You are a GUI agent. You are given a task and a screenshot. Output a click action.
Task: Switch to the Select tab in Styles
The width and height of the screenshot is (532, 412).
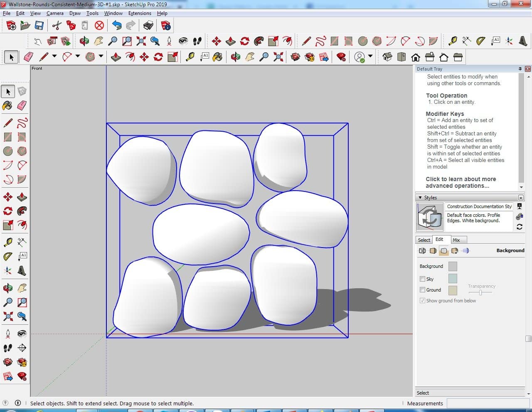[424, 240]
